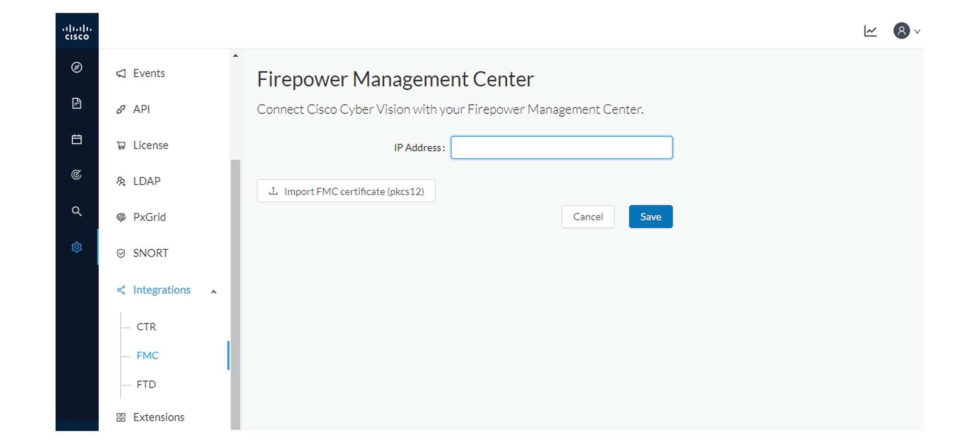
Task: Save the Firepower Management Center settings
Action: 650,216
